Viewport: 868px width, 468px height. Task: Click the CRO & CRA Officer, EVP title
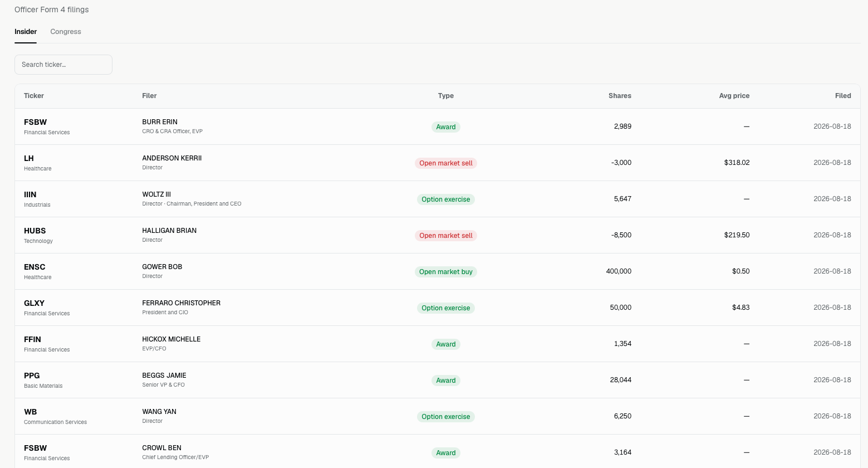pyautogui.click(x=173, y=131)
